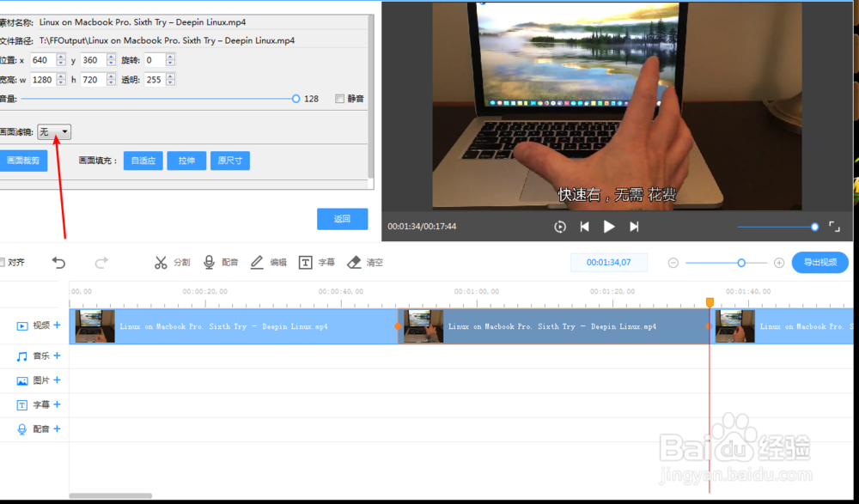Click the height h input field
Screen dimensions: 859x504
pyautogui.click(x=94, y=80)
